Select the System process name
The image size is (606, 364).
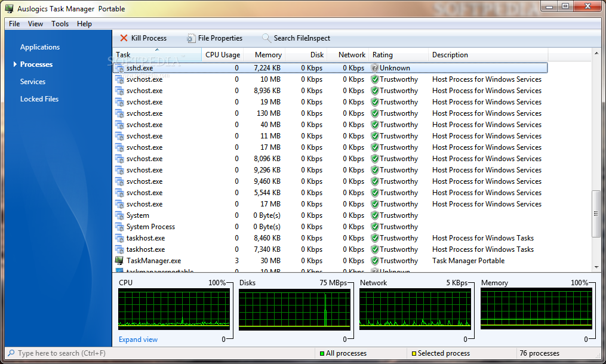point(137,215)
